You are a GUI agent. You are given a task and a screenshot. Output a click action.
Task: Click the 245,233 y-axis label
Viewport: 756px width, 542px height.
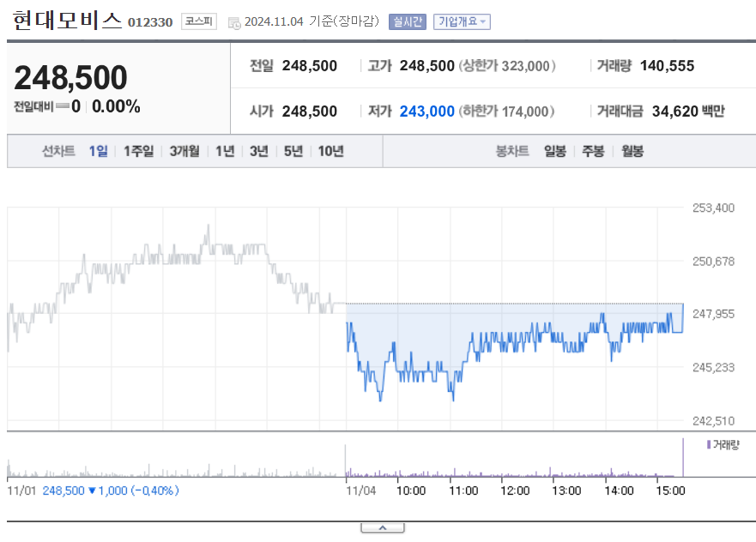(714, 368)
